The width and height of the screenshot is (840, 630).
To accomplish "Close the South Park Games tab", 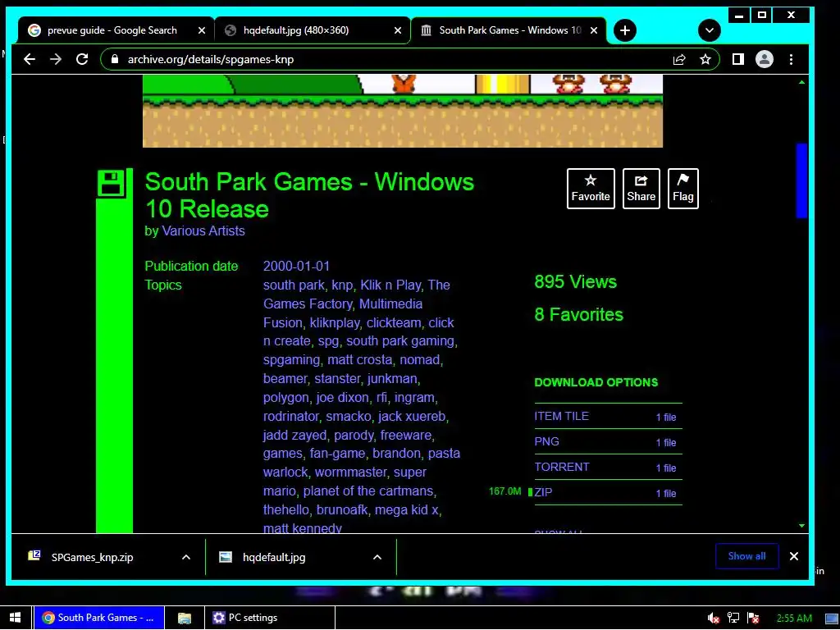I will coord(594,30).
